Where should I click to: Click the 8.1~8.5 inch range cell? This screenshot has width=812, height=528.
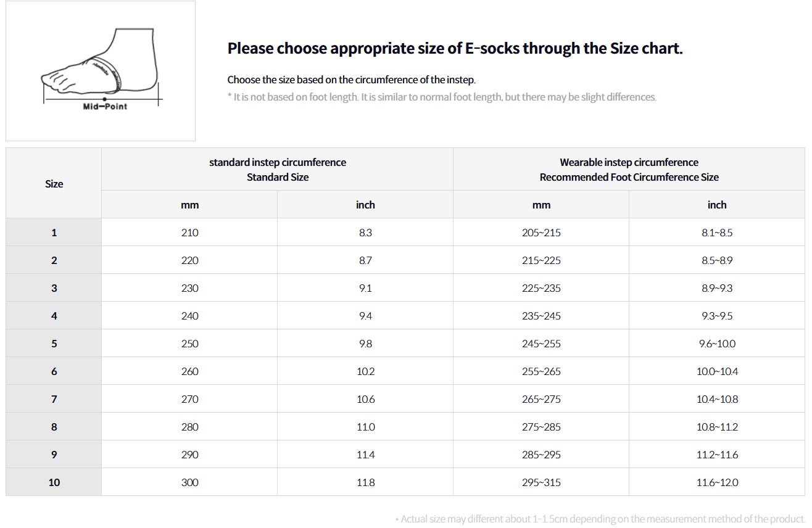[x=717, y=233]
